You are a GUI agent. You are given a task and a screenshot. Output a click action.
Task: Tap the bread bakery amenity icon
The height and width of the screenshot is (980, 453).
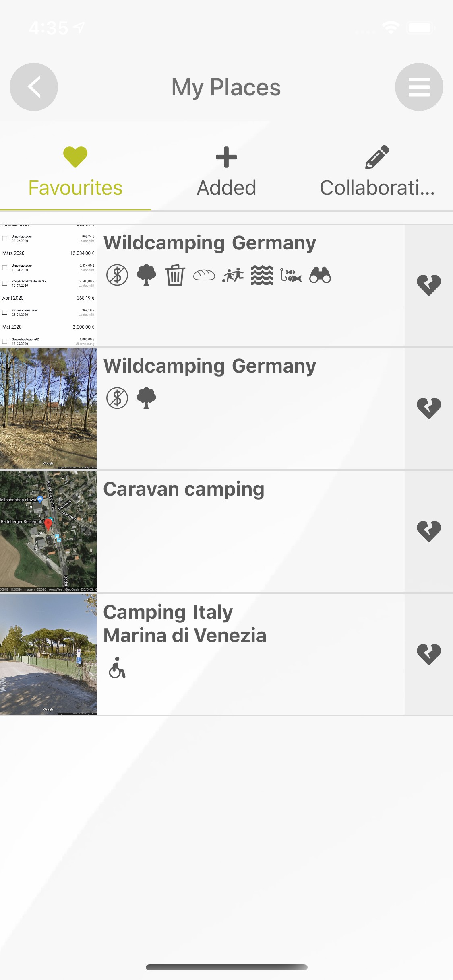coord(204,276)
